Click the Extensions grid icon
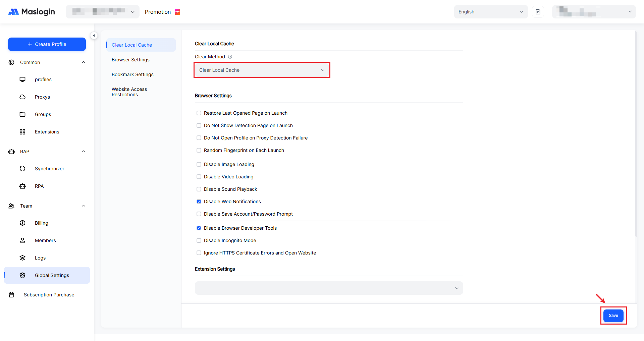644x341 pixels. tap(22, 132)
